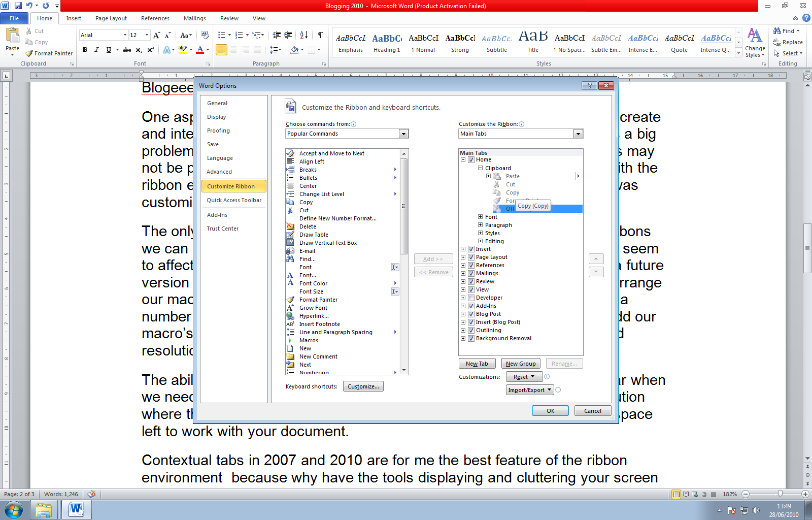Toggle the Page Layout tab checkbox

471,257
